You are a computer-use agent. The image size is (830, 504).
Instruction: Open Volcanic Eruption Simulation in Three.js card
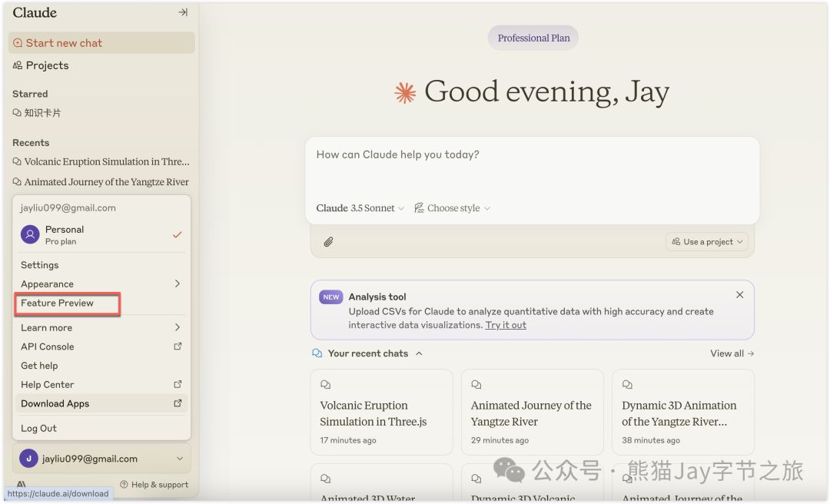coord(381,413)
